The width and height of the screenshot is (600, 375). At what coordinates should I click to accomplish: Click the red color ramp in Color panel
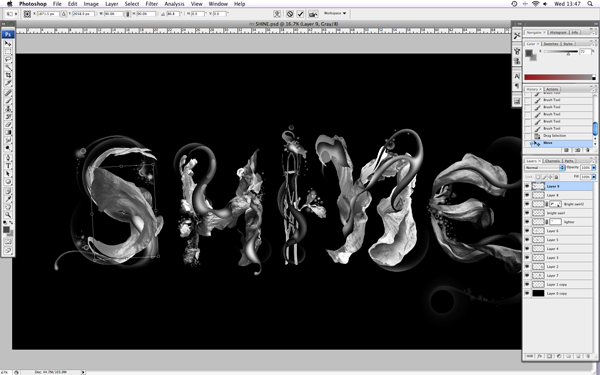click(x=558, y=77)
